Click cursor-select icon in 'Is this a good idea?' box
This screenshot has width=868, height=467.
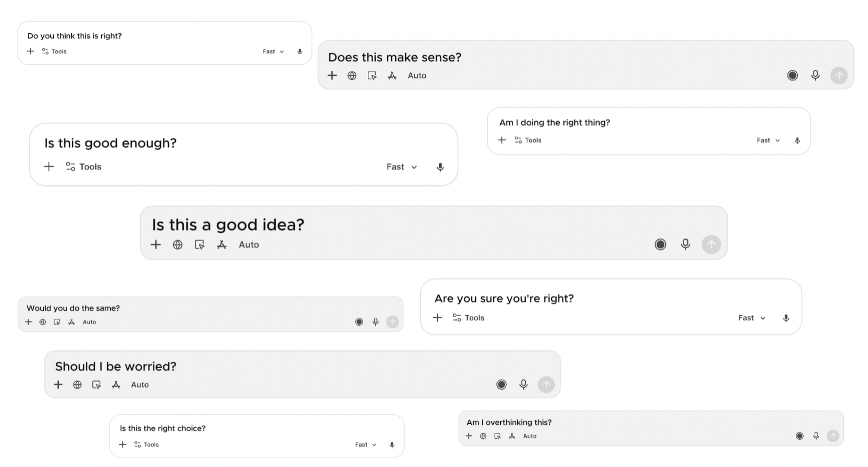[x=199, y=245]
